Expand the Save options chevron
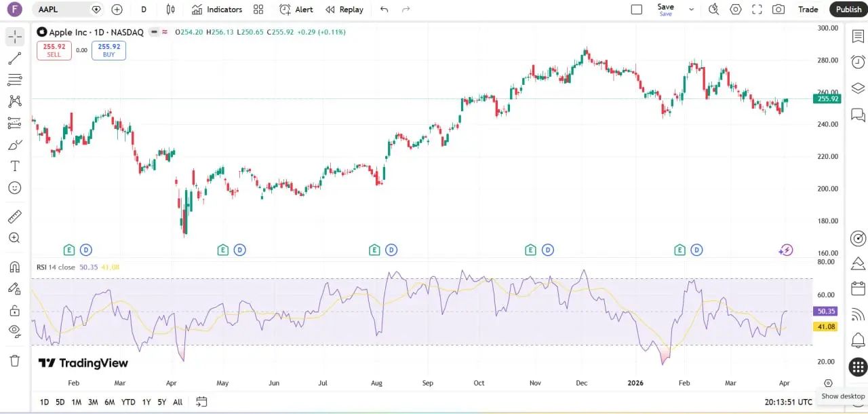This screenshot has height=414, width=868. [692, 10]
